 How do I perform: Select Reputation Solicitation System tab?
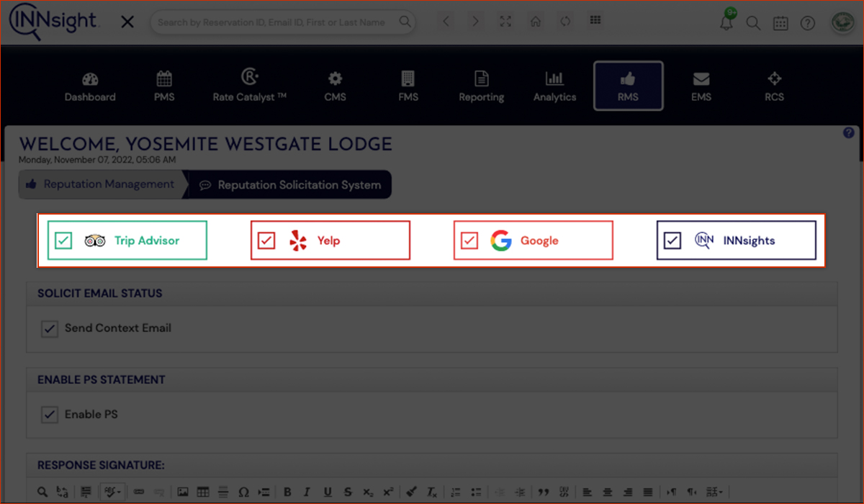coord(290,185)
